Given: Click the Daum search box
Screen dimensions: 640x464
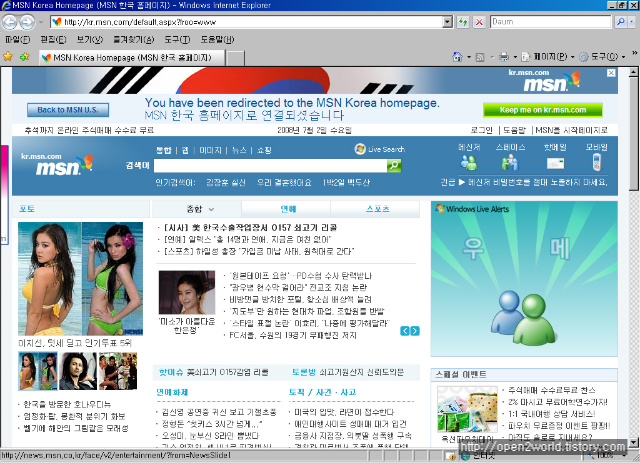Looking at the screenshot, I should pos(551,22).
